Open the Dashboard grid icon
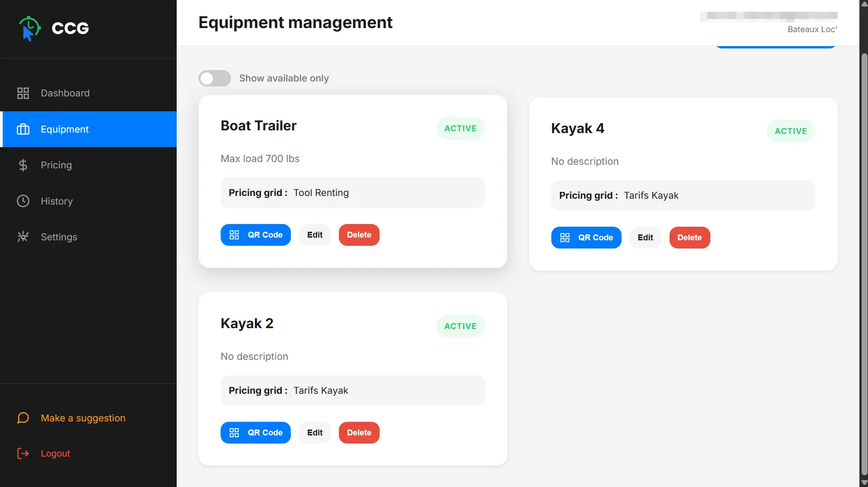This screenshot has width=868, height=487. [23, 93]
